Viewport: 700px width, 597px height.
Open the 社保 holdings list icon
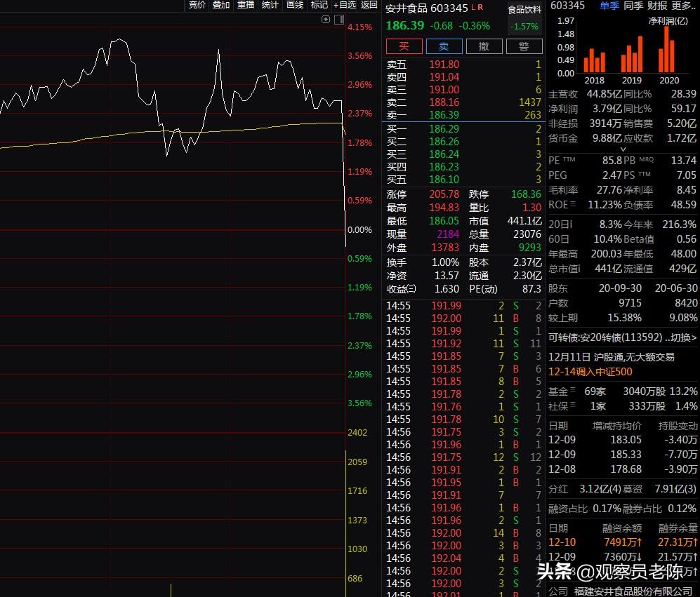coord(573,405)
